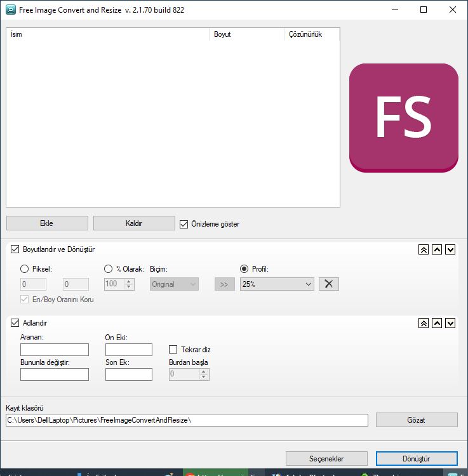468x476 pixels.
Task: Click the Kaldır button
Action: tap(134, 223)
